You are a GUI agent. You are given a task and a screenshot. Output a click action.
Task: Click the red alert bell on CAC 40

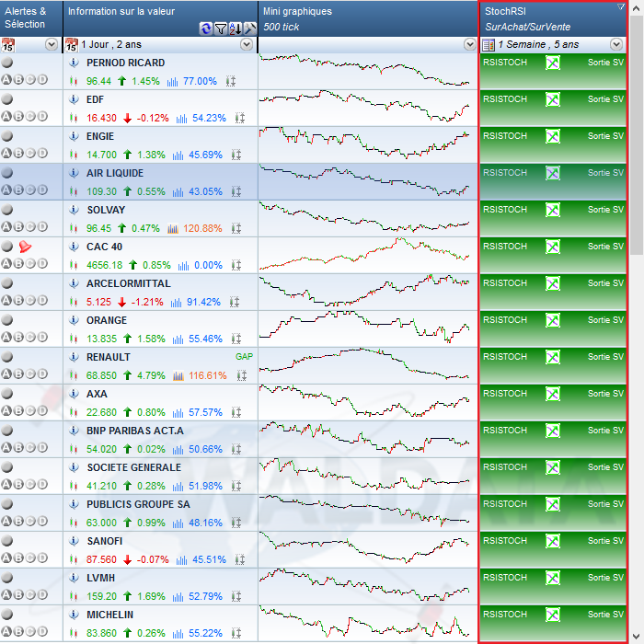(25, 247)
